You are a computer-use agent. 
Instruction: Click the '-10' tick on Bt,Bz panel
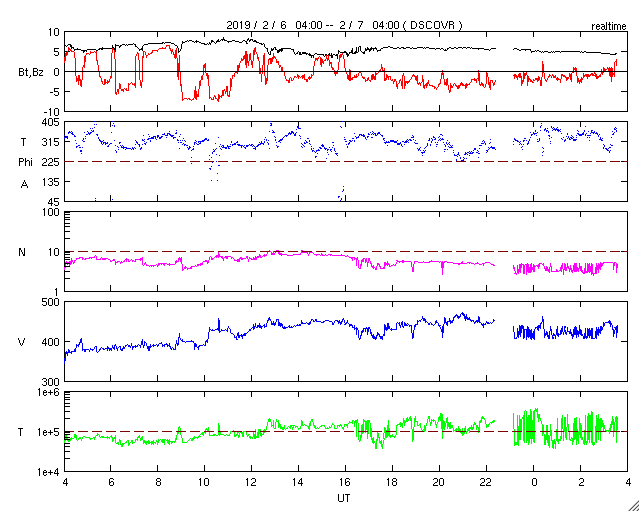tap(52, 112)
